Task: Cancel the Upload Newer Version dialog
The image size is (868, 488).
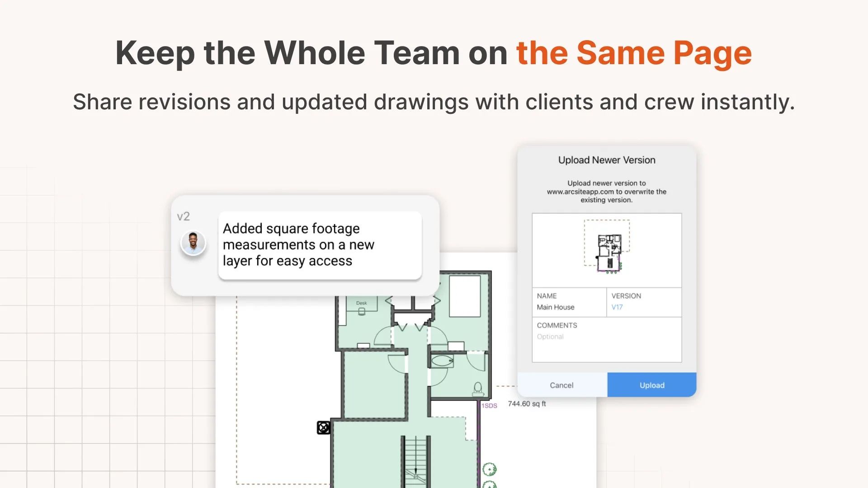Action: 561,385
